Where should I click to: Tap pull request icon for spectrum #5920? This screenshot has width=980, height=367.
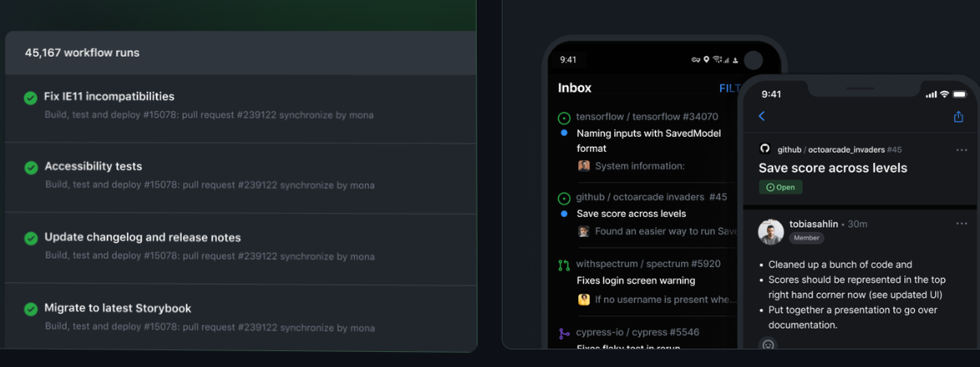click(x=563, y=265)
